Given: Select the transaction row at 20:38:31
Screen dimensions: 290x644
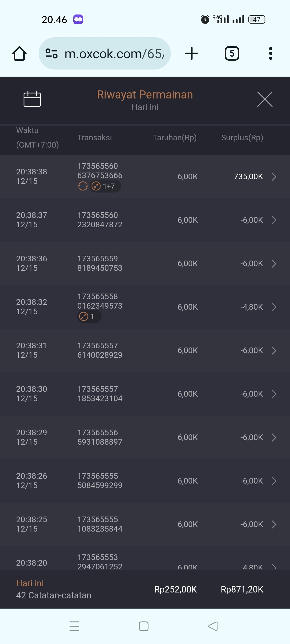Looking at the screenshot, I should (145, 350).
